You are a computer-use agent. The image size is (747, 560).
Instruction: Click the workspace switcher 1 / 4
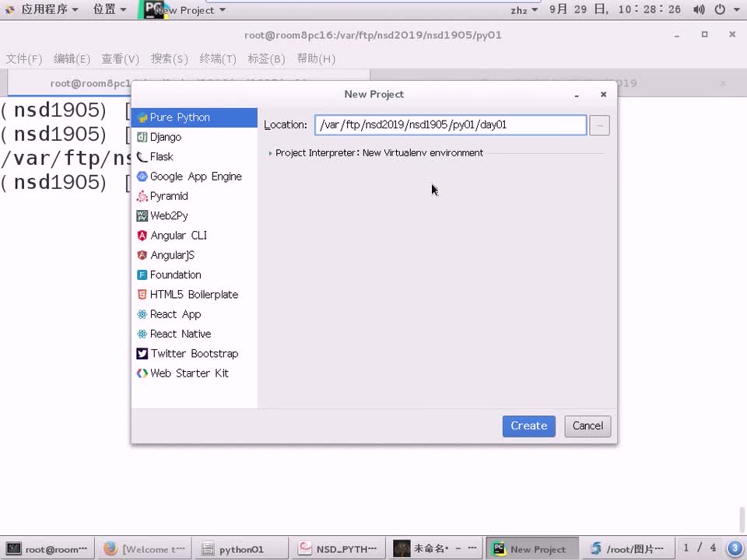[x=700, y=548]
